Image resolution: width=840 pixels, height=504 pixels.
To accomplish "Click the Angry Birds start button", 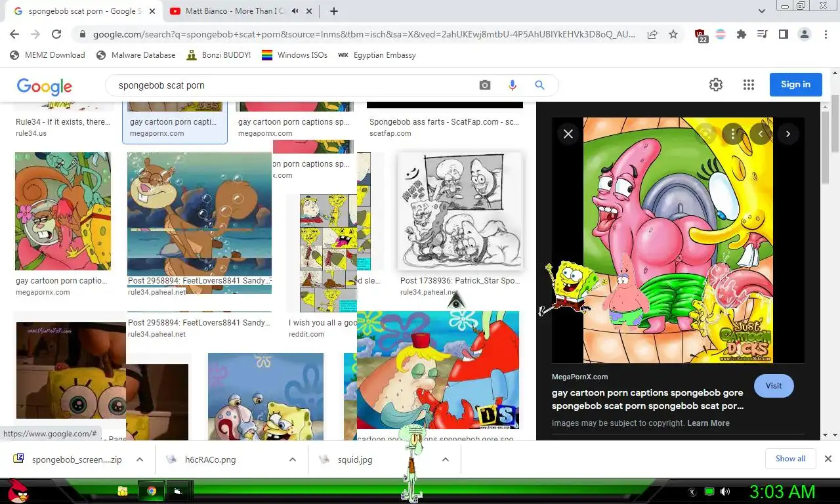I will 18,490.
